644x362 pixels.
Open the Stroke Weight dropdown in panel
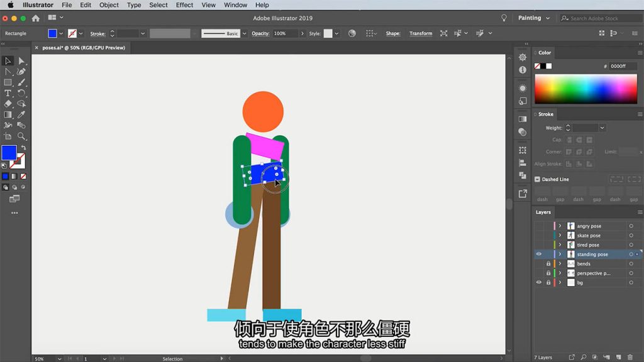click(602, 128)
